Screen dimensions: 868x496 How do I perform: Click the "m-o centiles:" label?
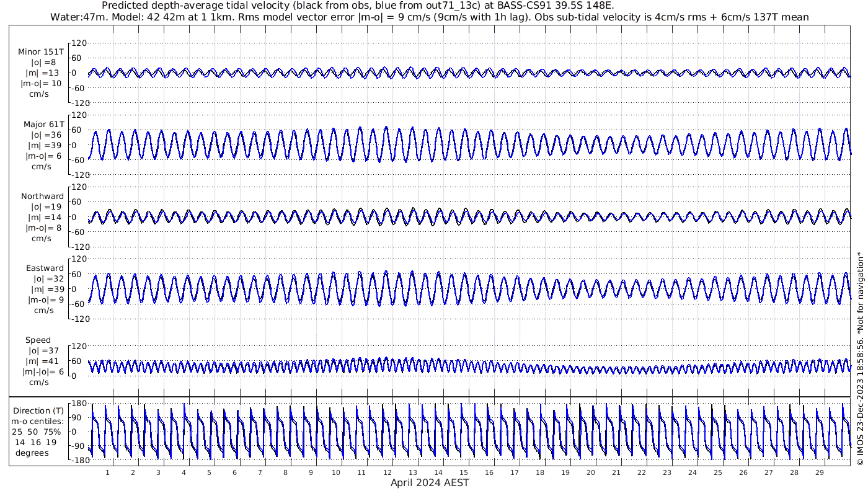[37, 421]
